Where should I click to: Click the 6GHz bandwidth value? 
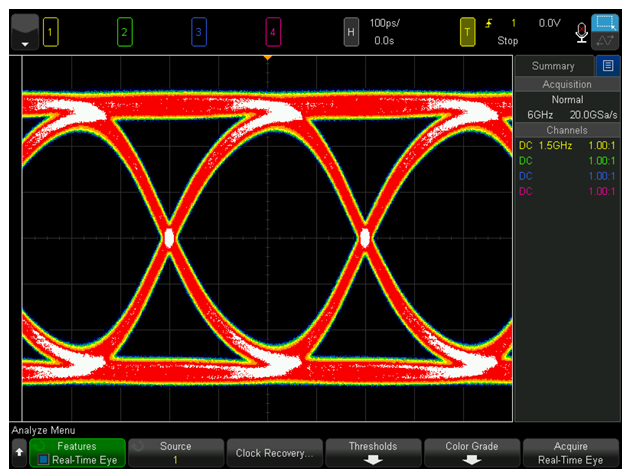pos(540,115)
